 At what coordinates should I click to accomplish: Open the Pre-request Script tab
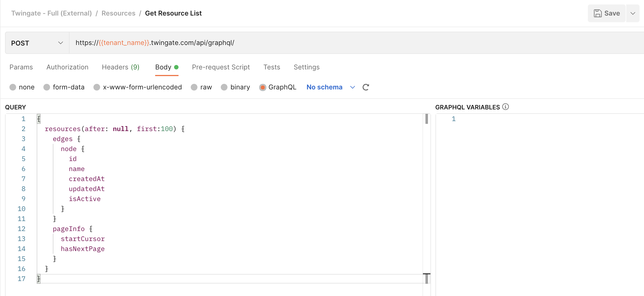click(x=221, y=67)
